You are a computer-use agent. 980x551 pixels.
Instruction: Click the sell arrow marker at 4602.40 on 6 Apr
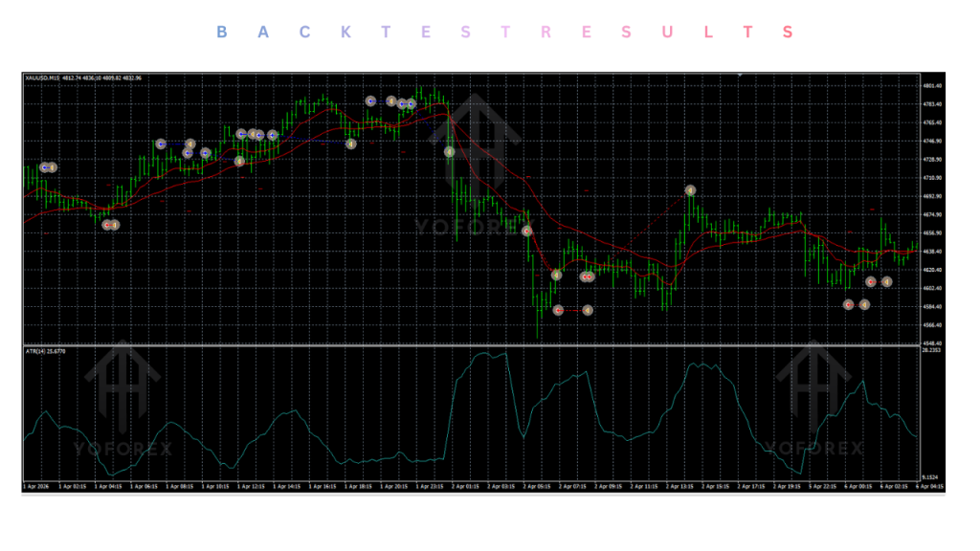pyautogui.click(x=871, y=282)
